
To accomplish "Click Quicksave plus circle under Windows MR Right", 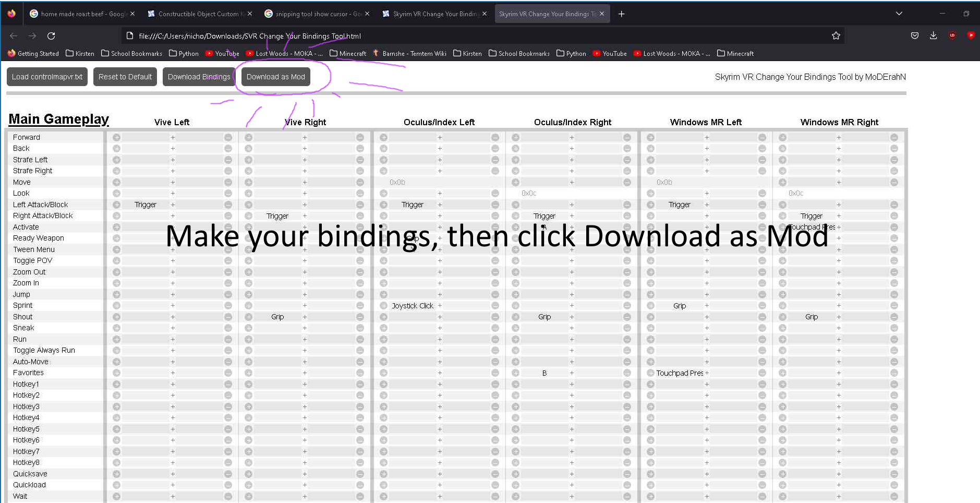I will click(x=782, y=474).
